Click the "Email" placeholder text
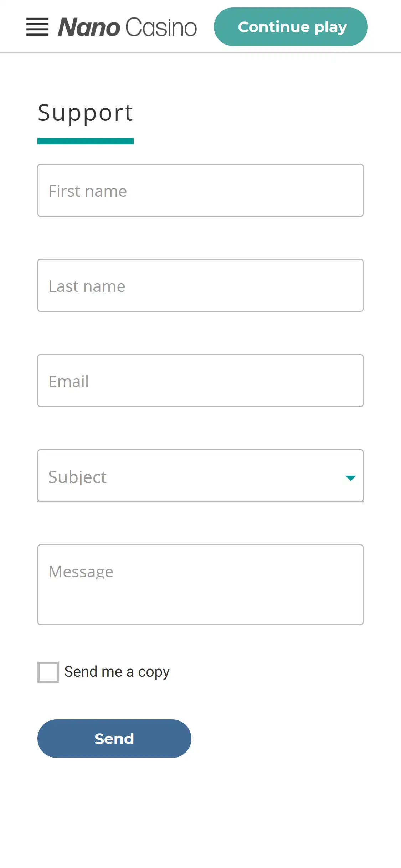 68,382
